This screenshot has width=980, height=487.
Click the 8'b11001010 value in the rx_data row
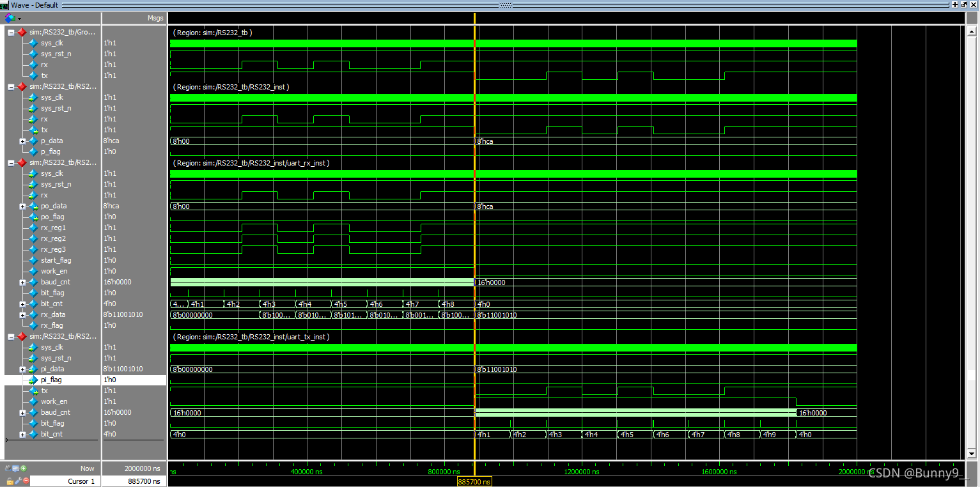point(123,314)
